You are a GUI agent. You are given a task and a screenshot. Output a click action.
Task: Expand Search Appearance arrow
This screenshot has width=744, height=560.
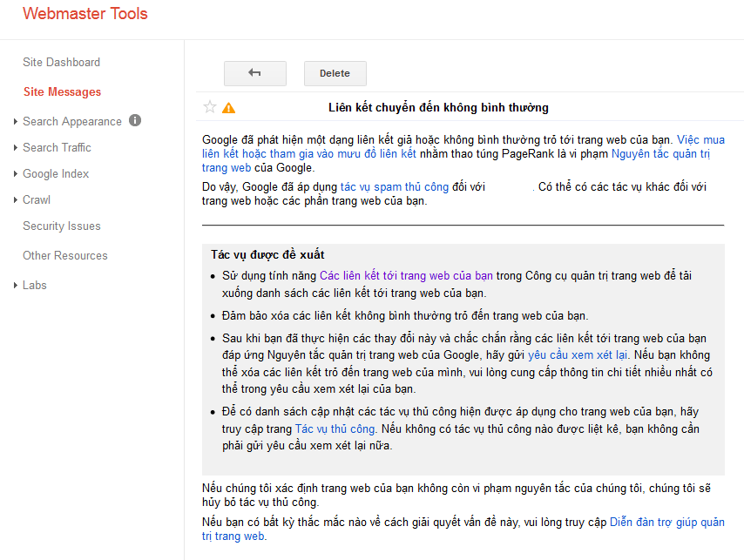click(x=16, y=121)
